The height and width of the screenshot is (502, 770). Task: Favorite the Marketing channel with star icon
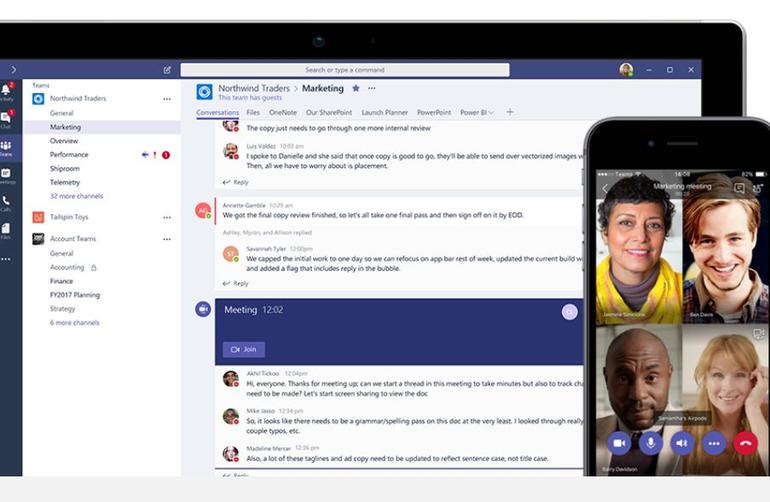[x=356, y=88]
